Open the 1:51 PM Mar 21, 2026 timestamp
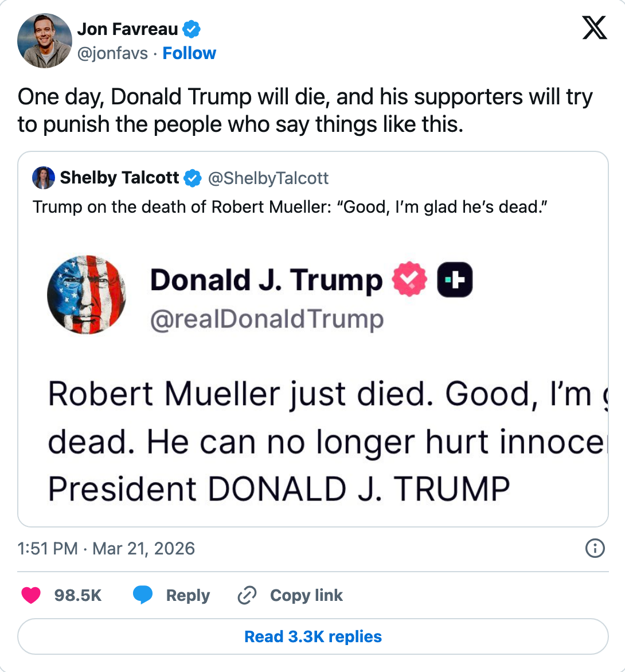Viewport: 625px width, 672px height. 107,549
